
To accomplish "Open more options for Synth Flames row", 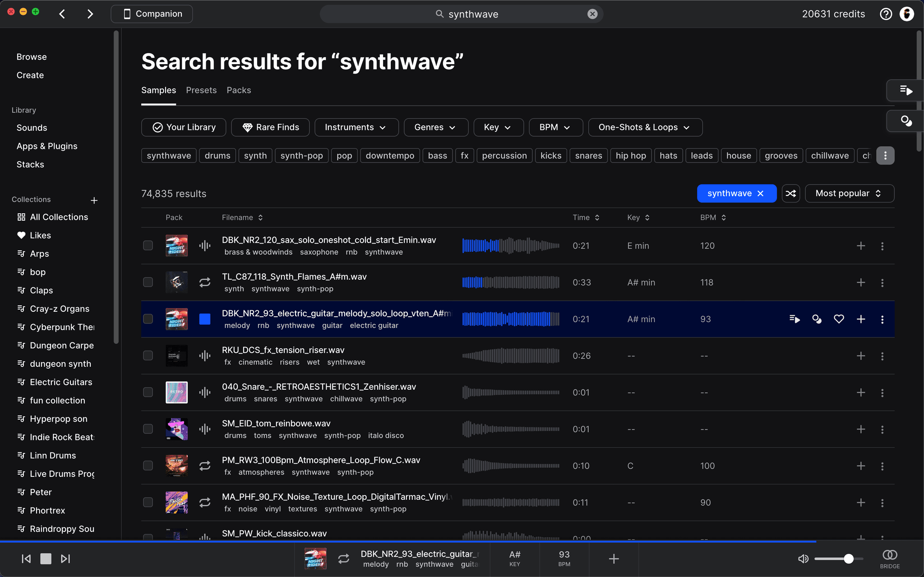I will (x=882, y=282).
